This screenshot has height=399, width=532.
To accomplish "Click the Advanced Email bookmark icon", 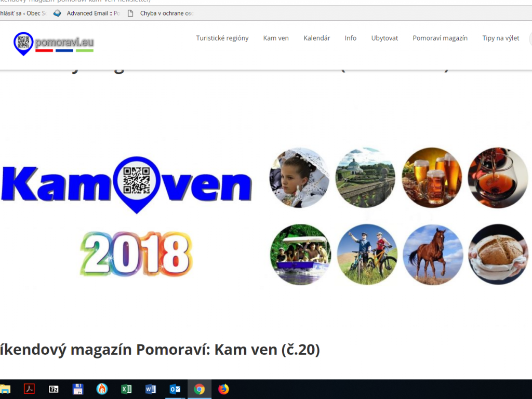I will pyautogui.click(x=57, y=13).
